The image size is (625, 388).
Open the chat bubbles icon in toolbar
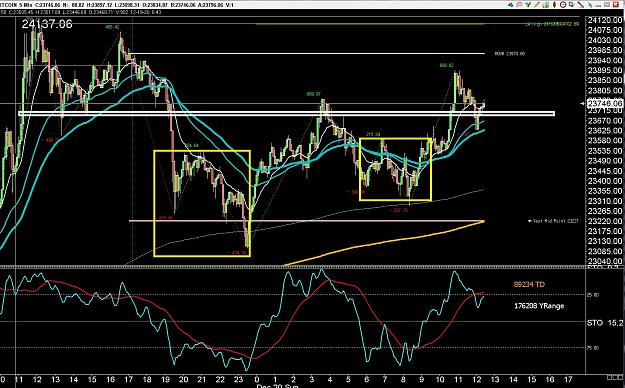pos(519,5)
